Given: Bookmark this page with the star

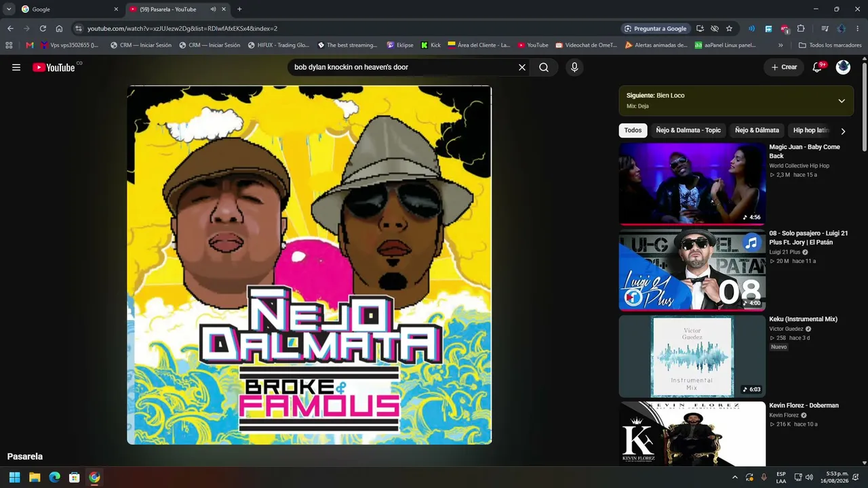Looking at the screenshot, I should [x=729, y=28].
